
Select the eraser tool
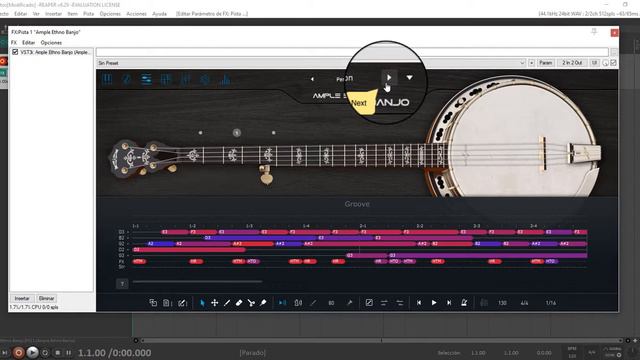coord(239,302)
